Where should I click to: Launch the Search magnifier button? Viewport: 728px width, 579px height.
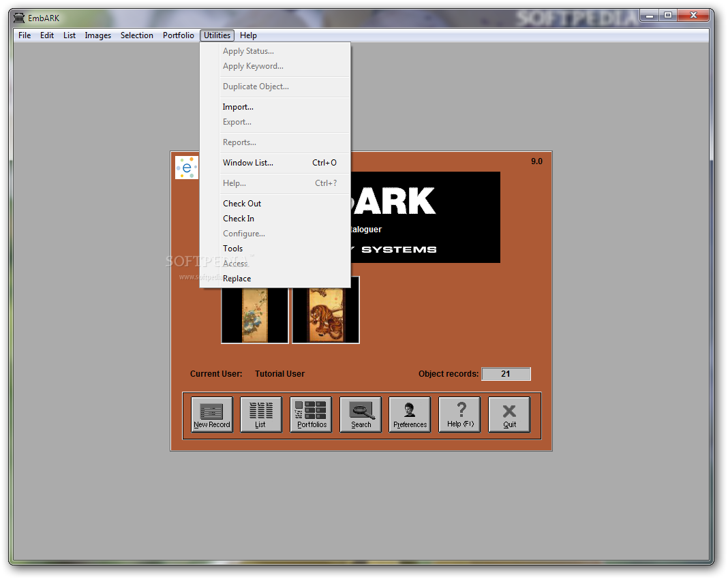click(x=361, y=414)
